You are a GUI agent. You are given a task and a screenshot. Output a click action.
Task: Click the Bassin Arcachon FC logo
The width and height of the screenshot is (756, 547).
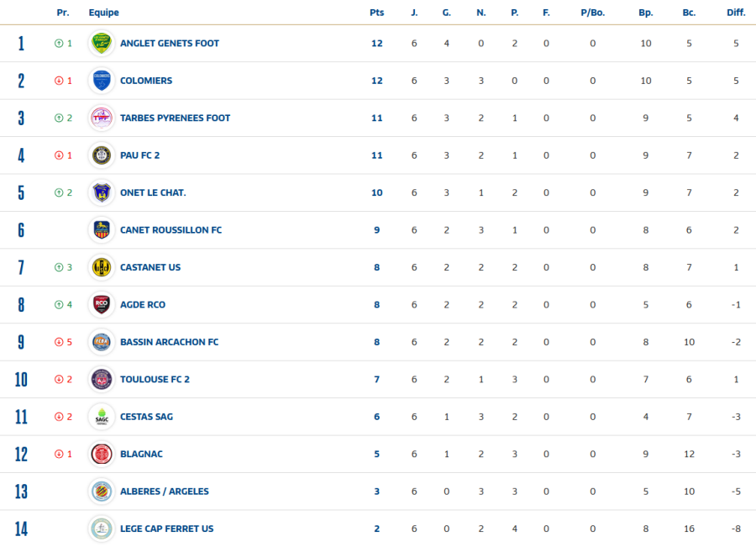pos(102,342)
